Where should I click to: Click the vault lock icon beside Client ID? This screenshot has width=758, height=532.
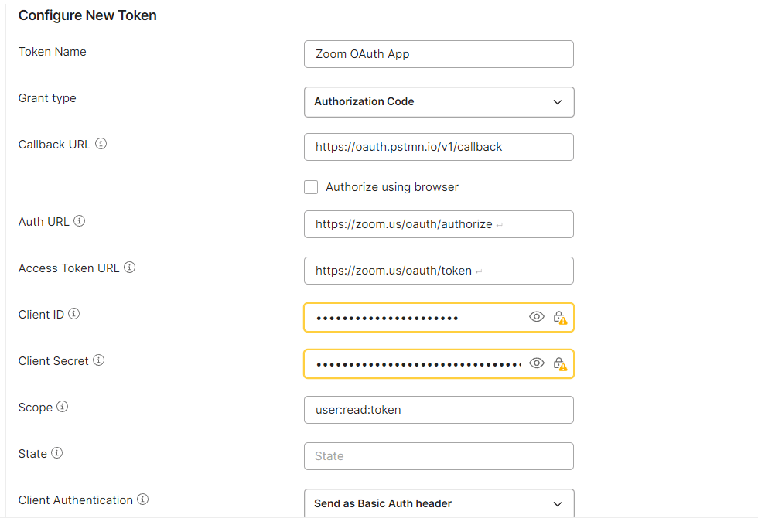click(560, 317)
